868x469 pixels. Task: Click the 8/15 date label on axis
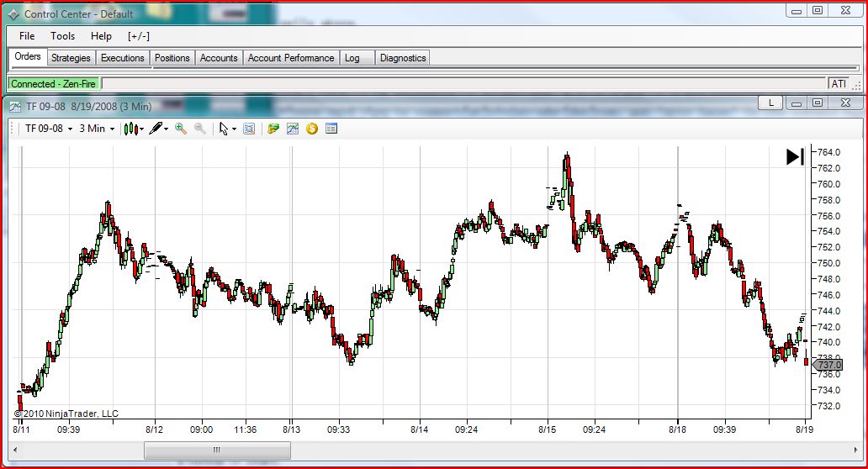pyautogui.click(x=547, y=429)
